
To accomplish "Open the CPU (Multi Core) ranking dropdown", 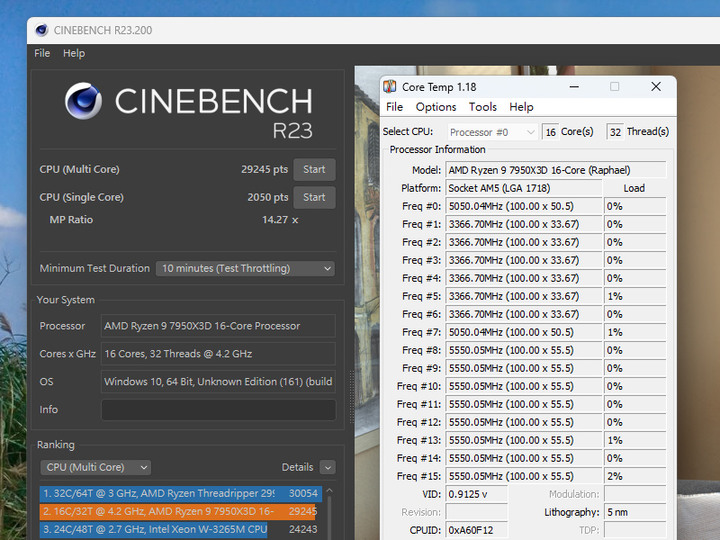I will tap(96, 467).
